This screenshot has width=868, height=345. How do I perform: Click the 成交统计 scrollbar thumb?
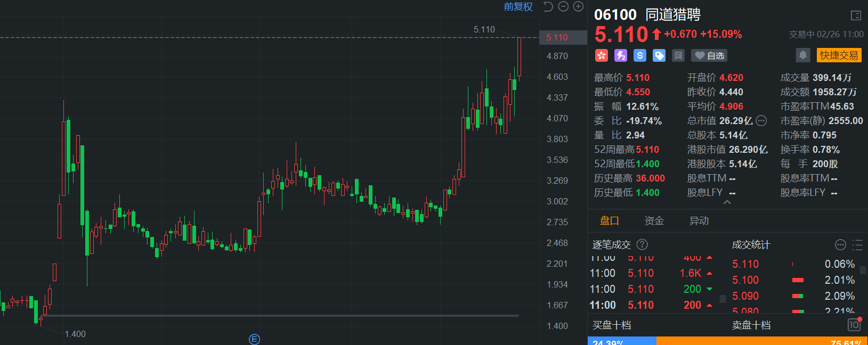[x=863, y=270]
